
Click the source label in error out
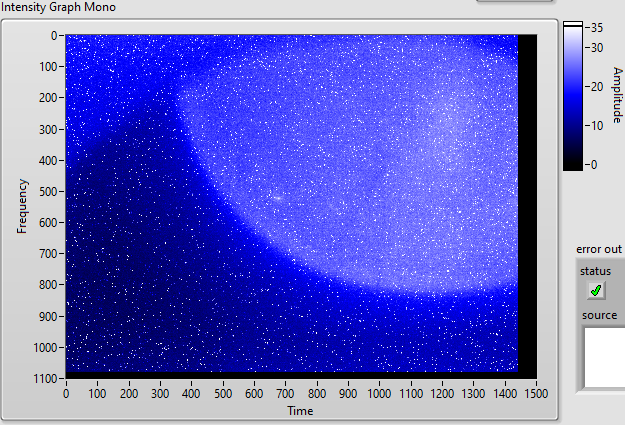(599, 315)
